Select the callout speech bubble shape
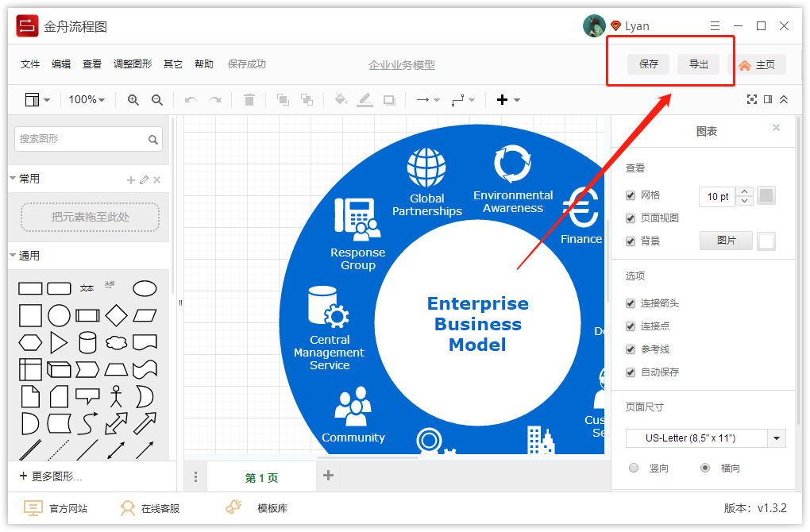Viewport: 810px width, 532px height. (x=87, y=396)
